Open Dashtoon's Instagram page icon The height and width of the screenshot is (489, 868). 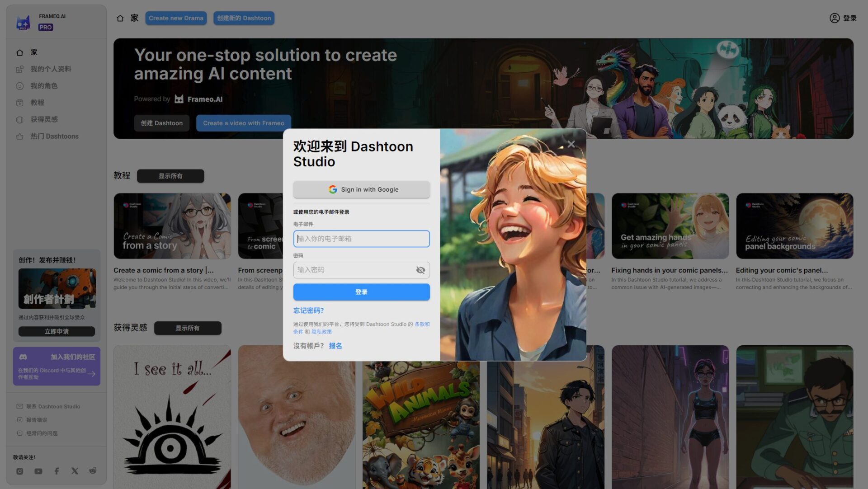point(20,470)
